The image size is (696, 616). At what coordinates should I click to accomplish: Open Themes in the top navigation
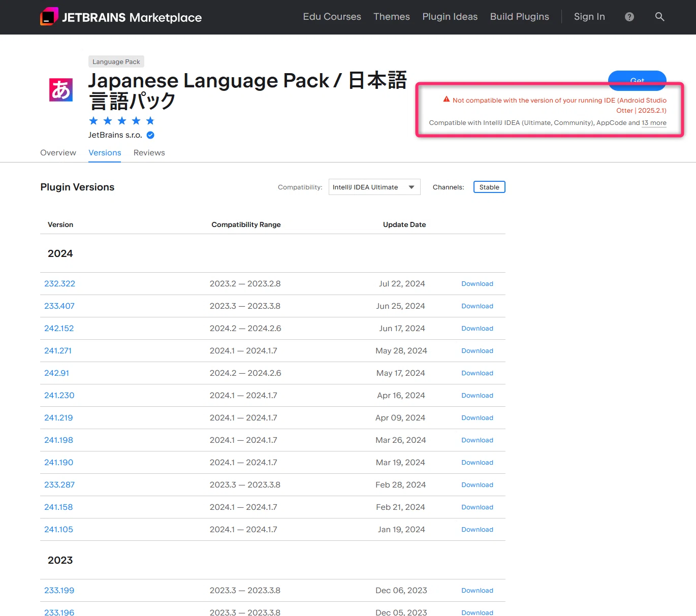point(392,17)
